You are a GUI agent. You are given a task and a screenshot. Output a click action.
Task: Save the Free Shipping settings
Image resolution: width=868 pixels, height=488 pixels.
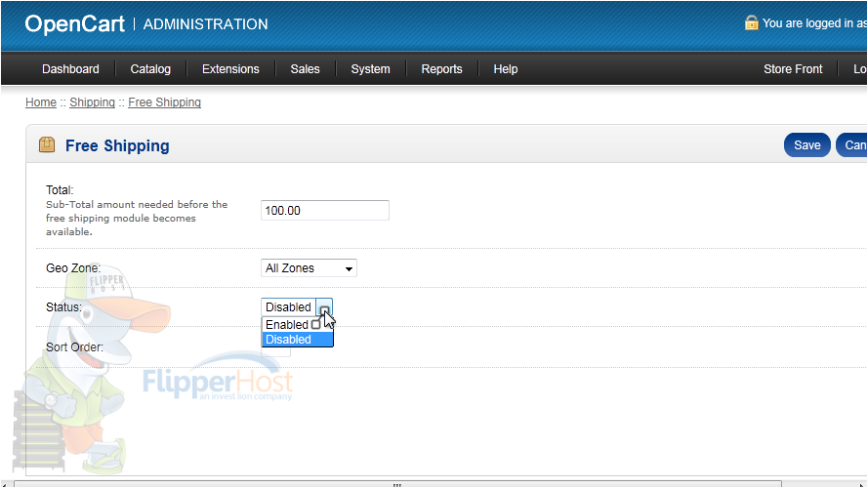807,145
